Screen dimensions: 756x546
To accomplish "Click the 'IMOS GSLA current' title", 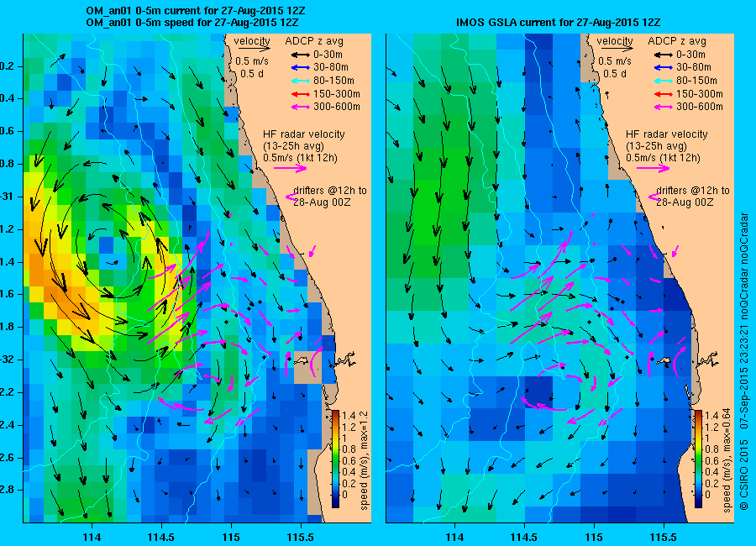I will pos(559,23).
